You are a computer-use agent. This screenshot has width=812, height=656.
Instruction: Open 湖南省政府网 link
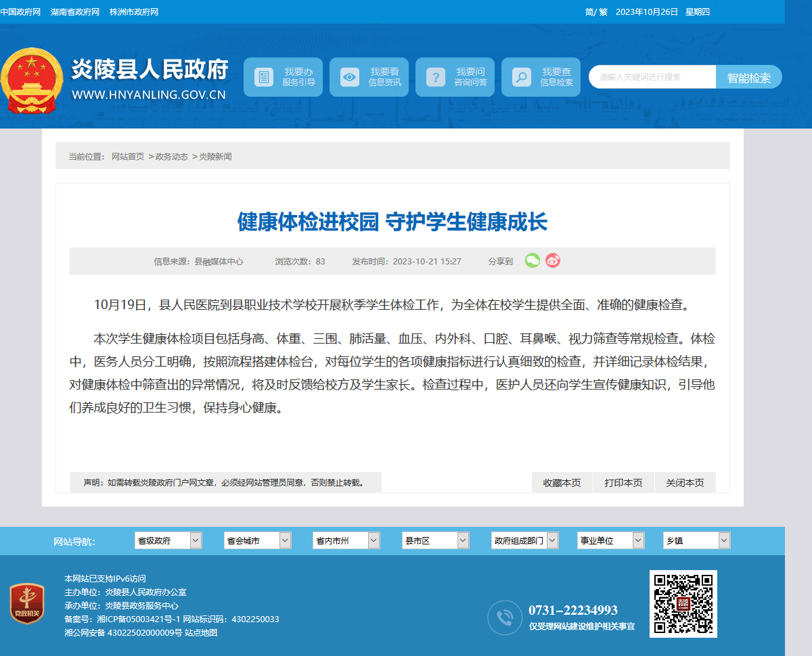point(75,12)
